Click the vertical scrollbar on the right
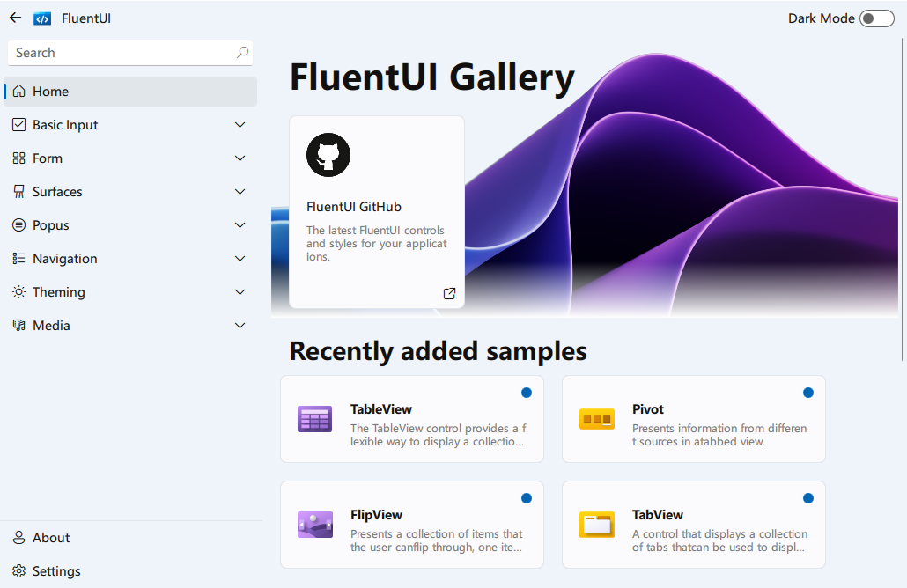The width and height of the screenshot is (907, 588). click(903, 200)
